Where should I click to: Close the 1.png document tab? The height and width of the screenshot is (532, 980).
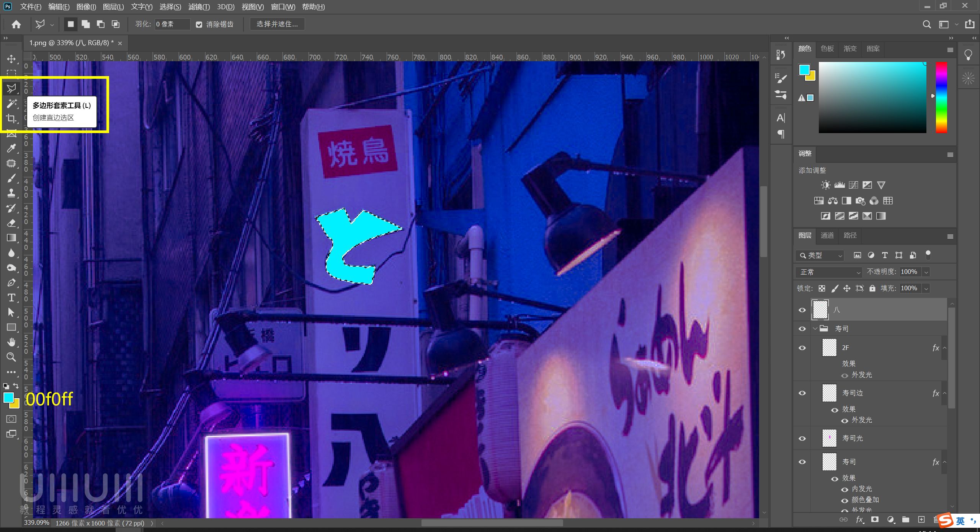pos(120,43)
